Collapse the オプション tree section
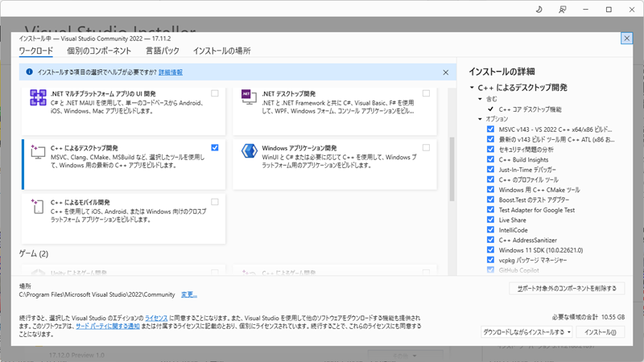Image resolution: width=644 pixels, height=362 pixels. [x=480, y=119]
